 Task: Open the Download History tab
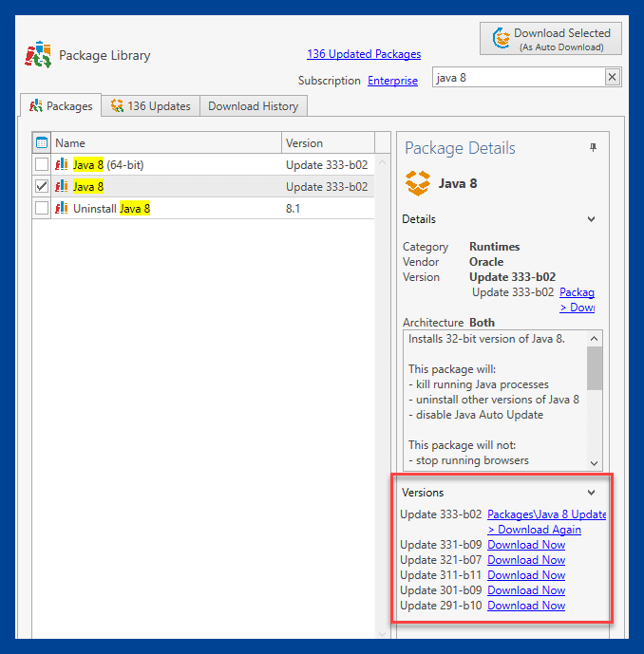click(254, 106)
